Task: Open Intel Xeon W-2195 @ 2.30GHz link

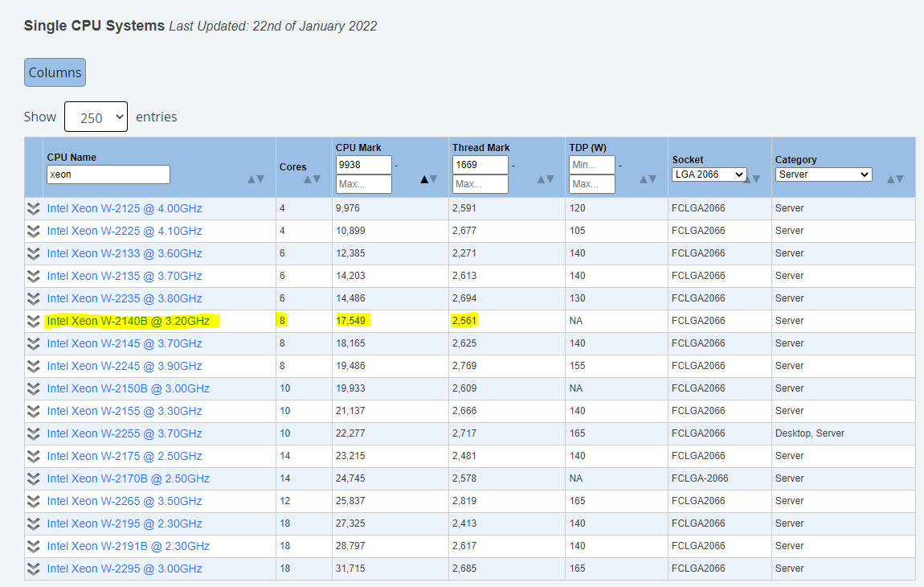Action: (x=125, y=523)
